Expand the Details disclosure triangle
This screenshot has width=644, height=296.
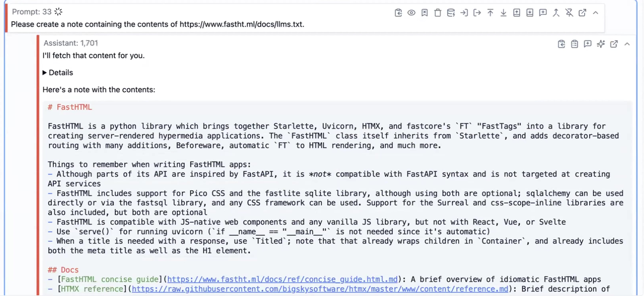tap(45, 73)
